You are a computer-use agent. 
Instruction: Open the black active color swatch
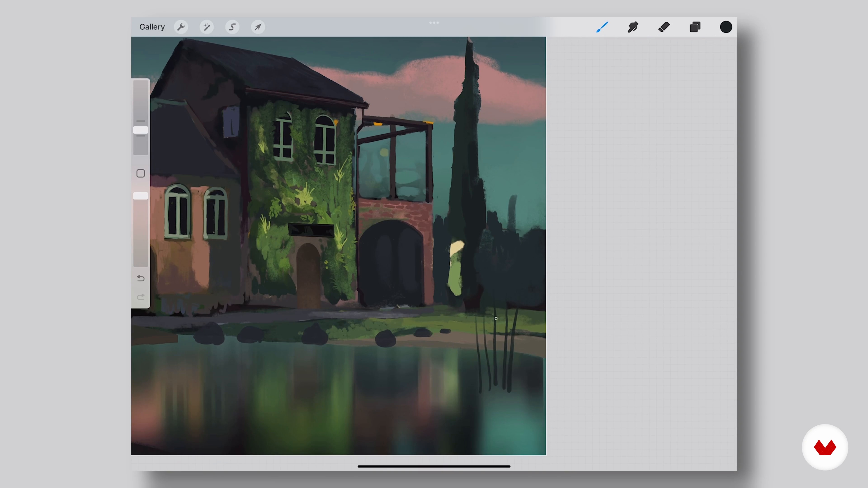point(726,27)
